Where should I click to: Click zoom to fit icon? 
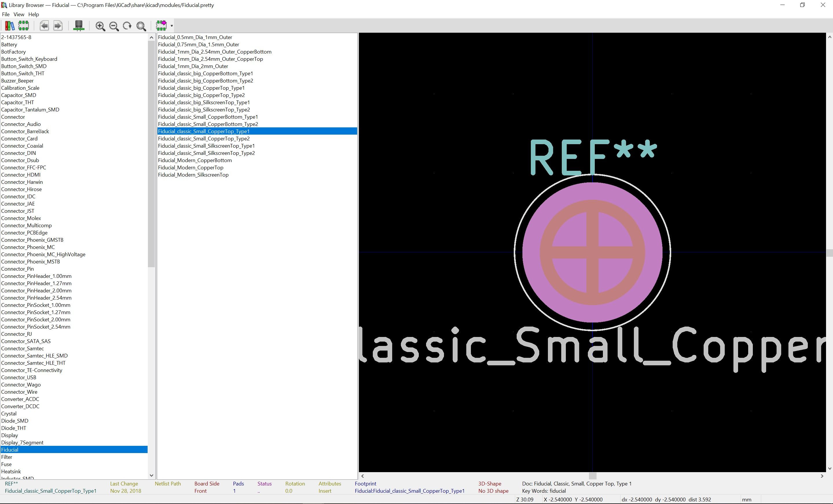141,26
